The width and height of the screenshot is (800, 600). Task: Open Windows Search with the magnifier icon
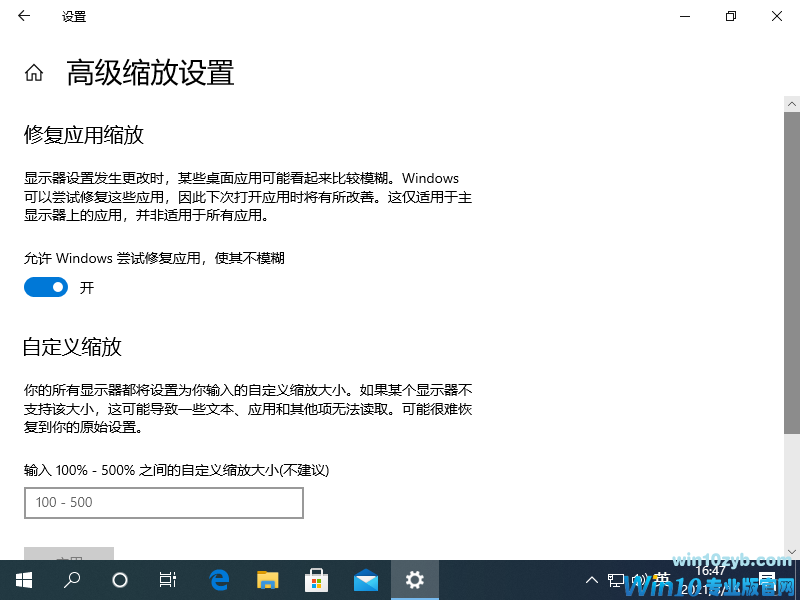(71, 580)
